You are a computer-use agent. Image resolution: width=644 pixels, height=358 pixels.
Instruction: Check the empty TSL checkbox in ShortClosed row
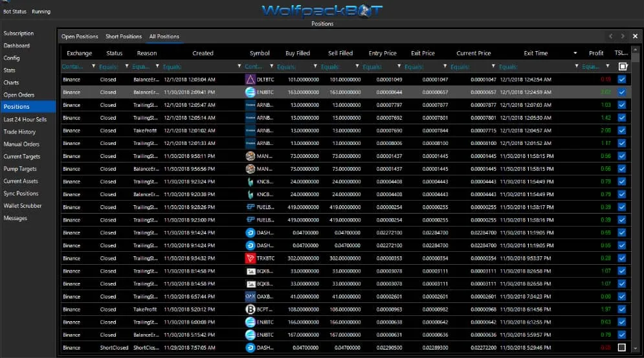(x=622, y=347)
